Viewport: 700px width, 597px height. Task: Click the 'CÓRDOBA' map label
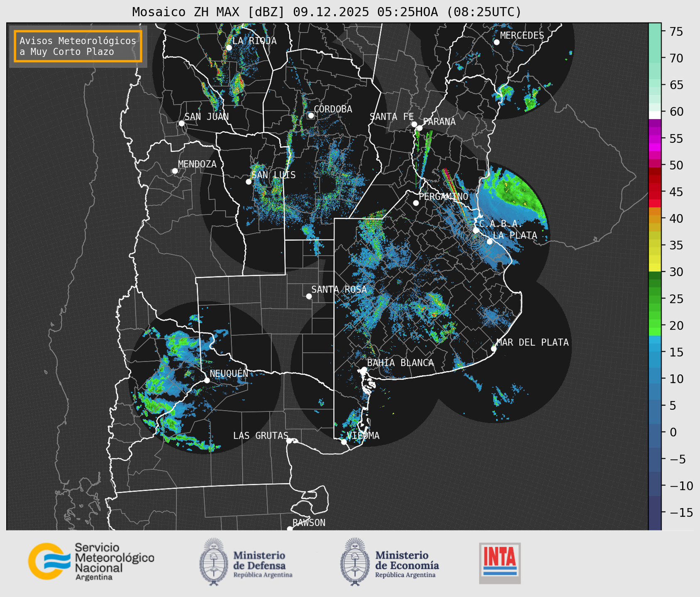point(333,109)
